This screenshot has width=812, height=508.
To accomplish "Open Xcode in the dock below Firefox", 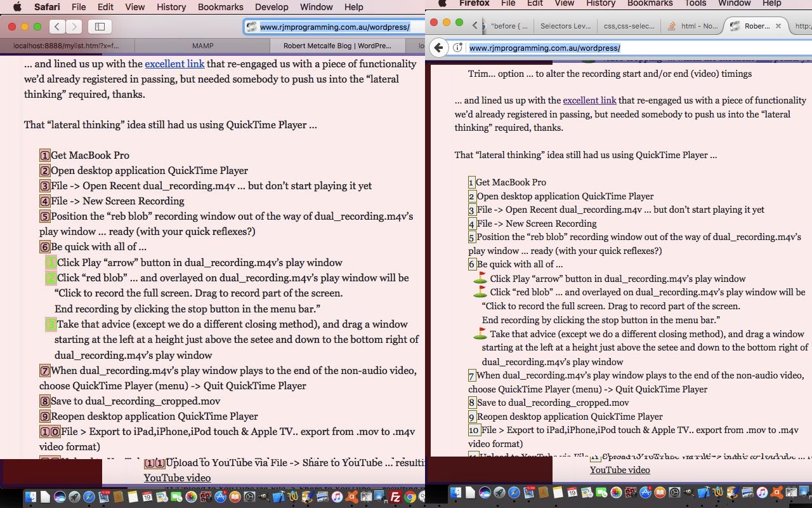I will pyautogui.click(x=704, y=493).
